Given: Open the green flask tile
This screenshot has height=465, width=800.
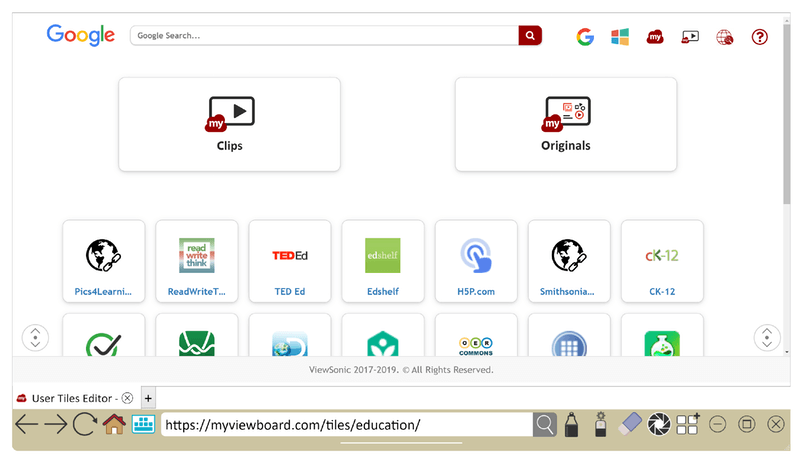Looking at the screenshot, I should pyautogui.click(x=662, y=335).
